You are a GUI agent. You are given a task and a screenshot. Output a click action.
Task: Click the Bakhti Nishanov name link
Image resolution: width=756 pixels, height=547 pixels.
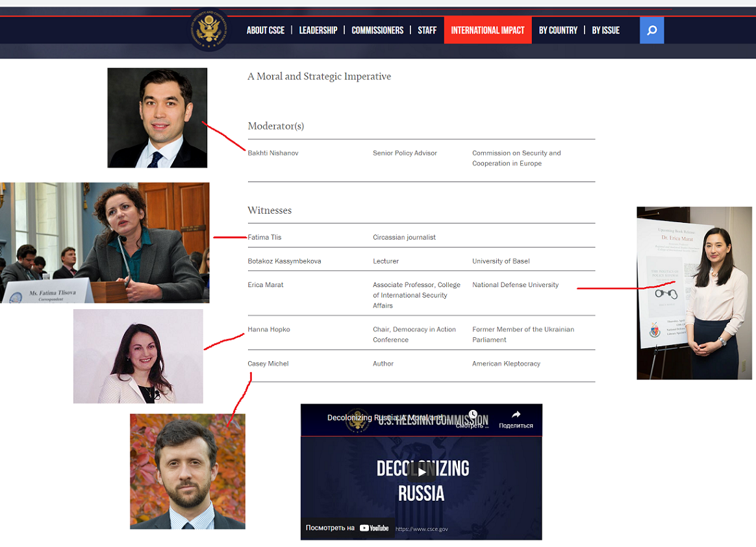[x=273, y=153]
